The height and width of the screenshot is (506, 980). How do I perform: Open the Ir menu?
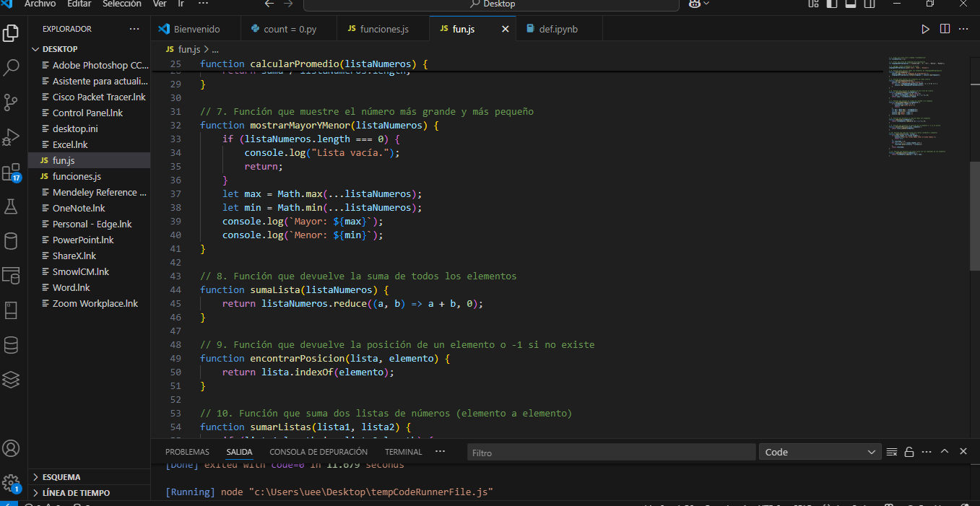[x=181, y=4]
